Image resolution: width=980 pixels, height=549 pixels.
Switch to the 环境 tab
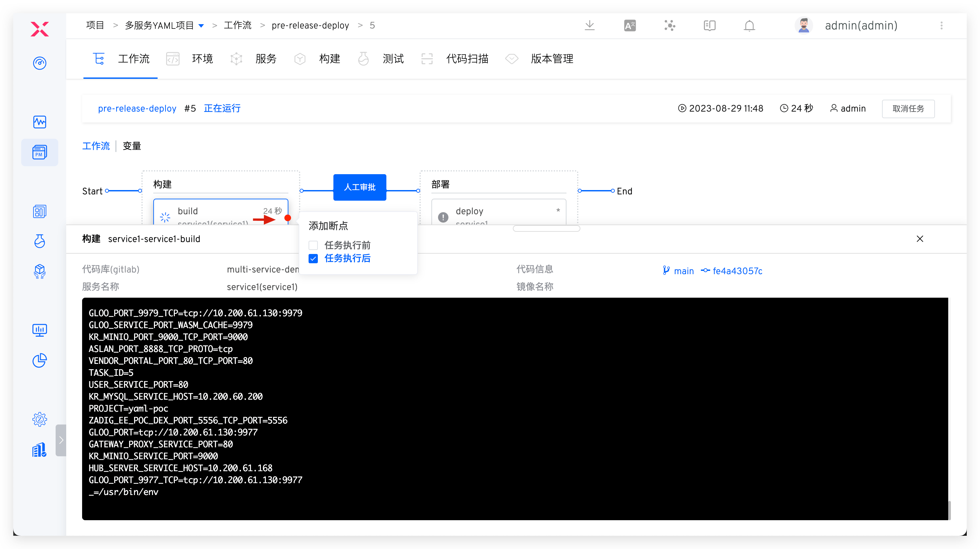[x=202, y=59]
